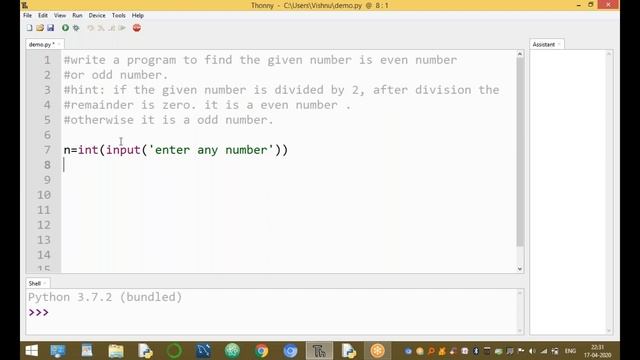The width and height of the screenshot is (640, 360).
Task: Select the Assistant panel tab
Action: [x=543, y=44]
